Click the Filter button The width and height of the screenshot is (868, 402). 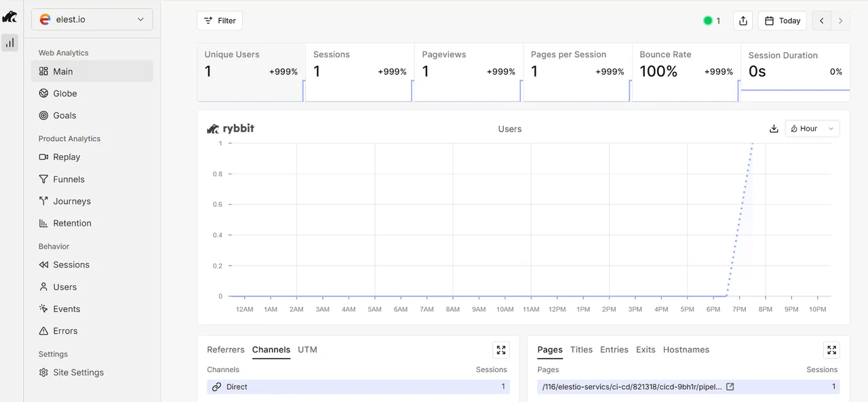click(x=220, y=20)
